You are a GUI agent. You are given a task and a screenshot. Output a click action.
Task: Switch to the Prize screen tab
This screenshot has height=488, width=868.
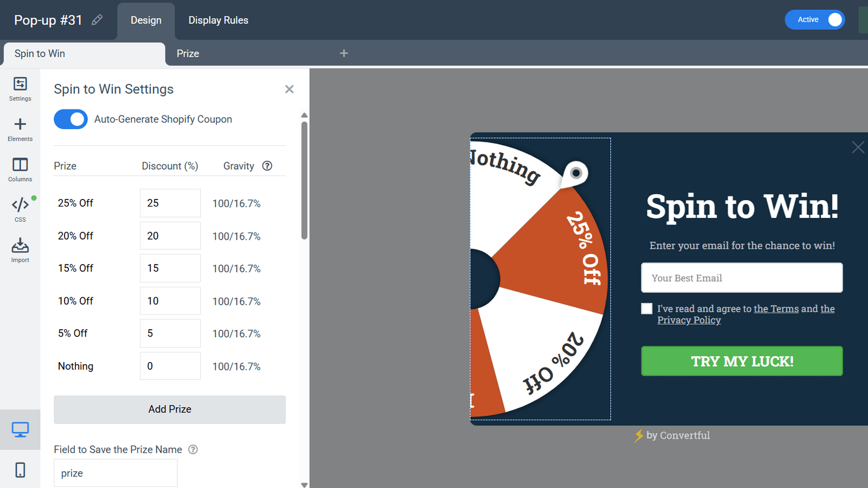click(188, 54)
